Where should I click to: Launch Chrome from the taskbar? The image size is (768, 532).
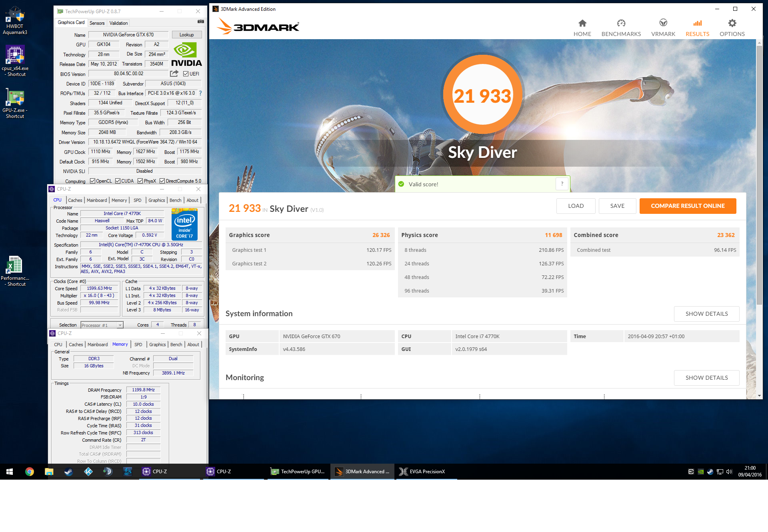(x=29, y=472)
